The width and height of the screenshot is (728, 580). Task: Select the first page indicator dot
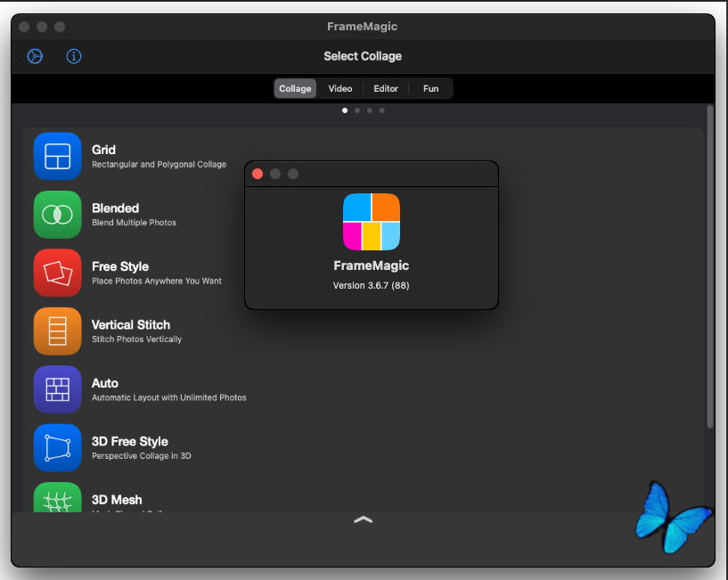(345, 110)
